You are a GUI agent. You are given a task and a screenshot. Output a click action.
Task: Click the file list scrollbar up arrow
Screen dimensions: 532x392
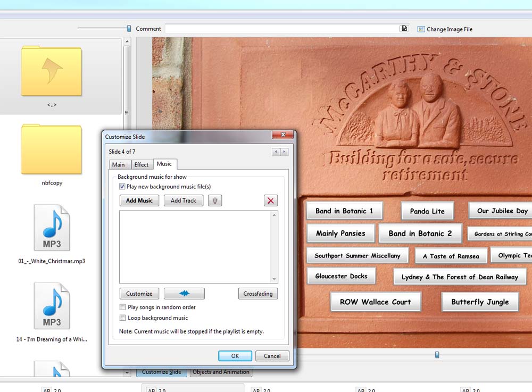click(127, 41)
